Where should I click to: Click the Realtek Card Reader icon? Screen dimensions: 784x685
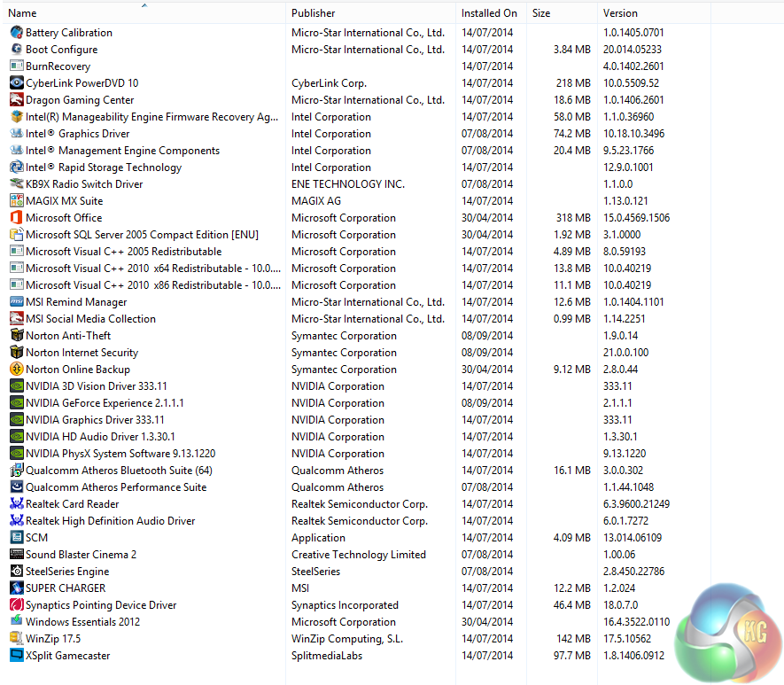click(17, 504)
